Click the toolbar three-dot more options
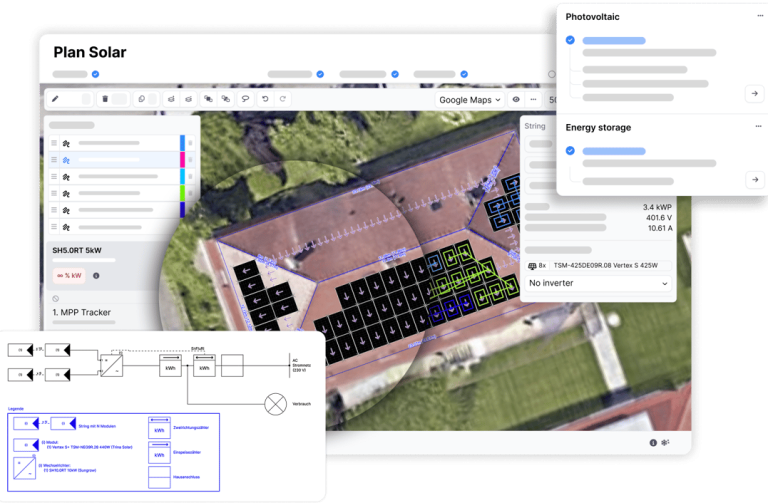 click(534, 99)
